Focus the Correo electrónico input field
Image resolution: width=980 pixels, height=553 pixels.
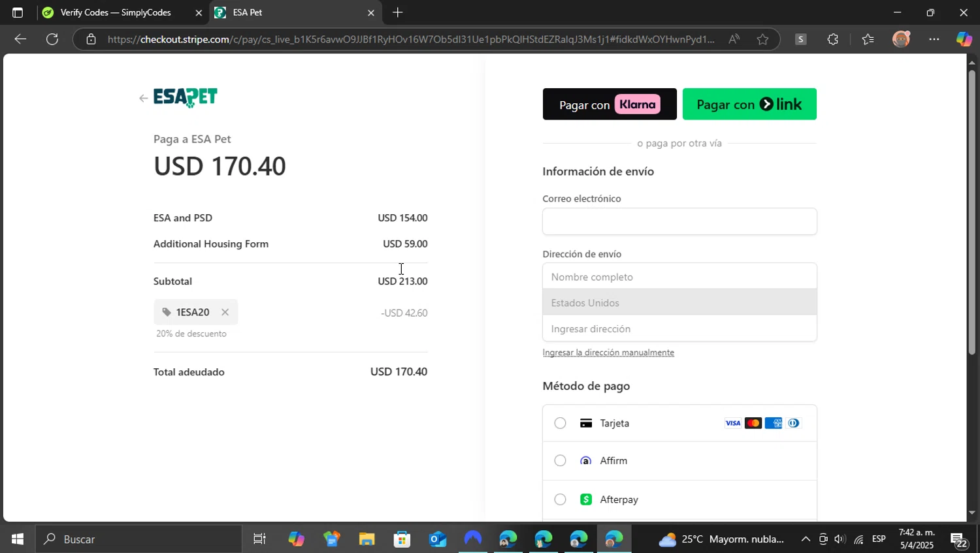point(679,221)
